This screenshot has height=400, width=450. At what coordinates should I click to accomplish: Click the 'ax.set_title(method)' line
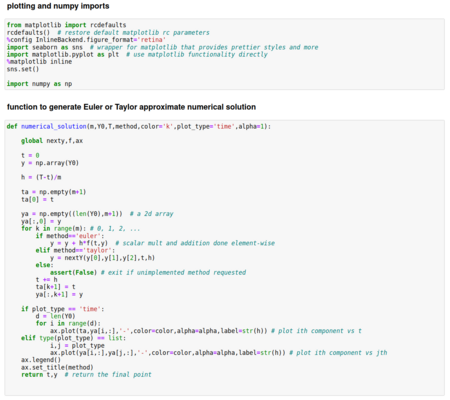[57, 367]
